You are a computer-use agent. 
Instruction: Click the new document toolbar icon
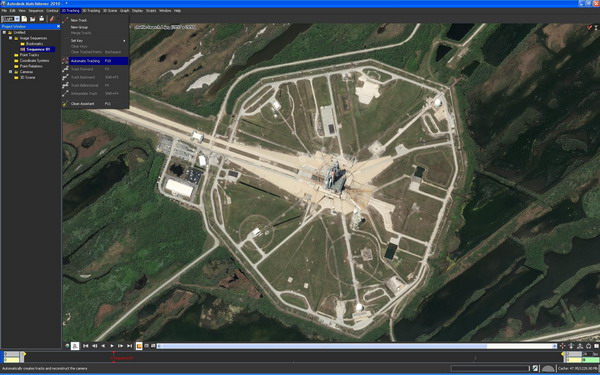pos(24,19)
